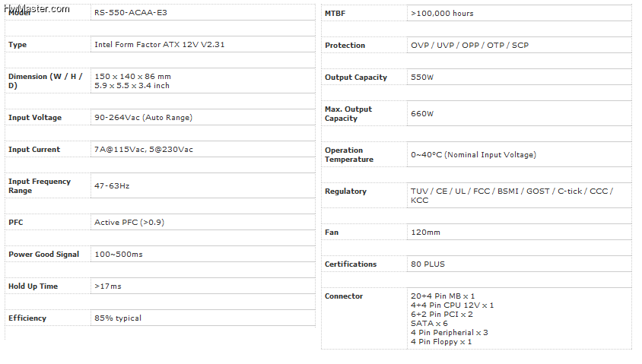
Task: Select the 85% typical efficiency value
Action: click(x=118, y=318)
